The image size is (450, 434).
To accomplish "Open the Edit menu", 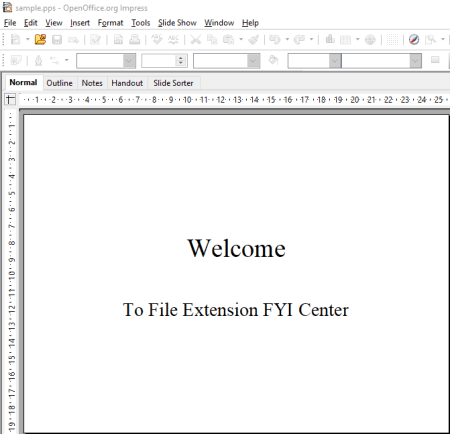I will click(30, 23).
